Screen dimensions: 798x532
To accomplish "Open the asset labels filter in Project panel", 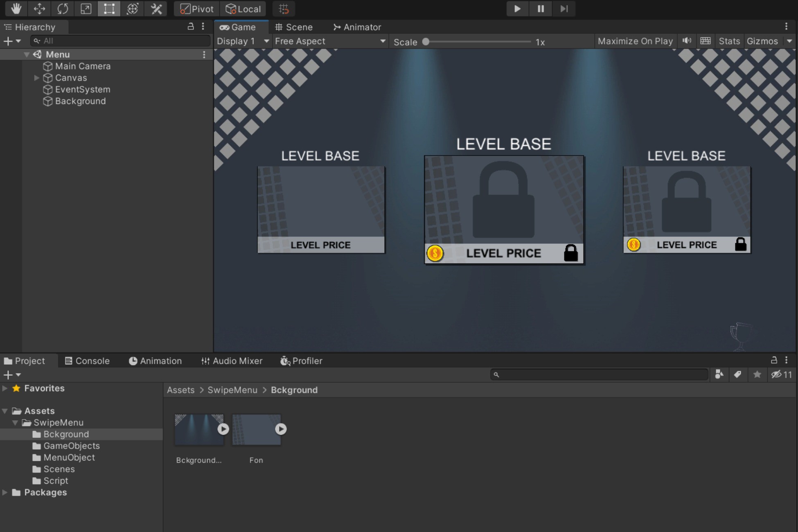I will [x=738, y=374].
